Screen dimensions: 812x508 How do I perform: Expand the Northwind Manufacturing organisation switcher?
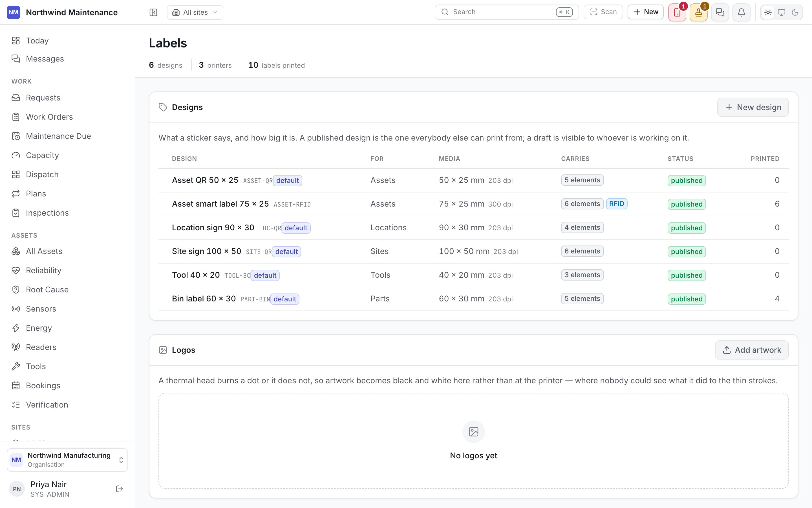(x=67, y=460)
